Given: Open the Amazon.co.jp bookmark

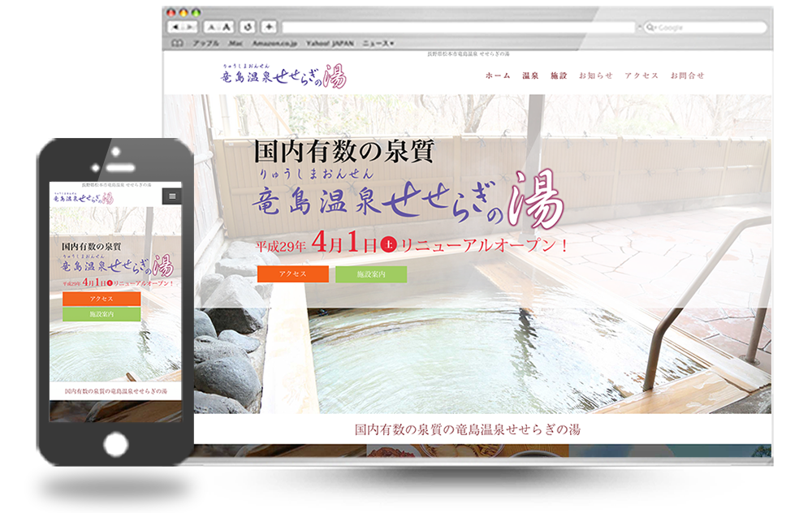Looking at the screenshot, I should [277, 43].
